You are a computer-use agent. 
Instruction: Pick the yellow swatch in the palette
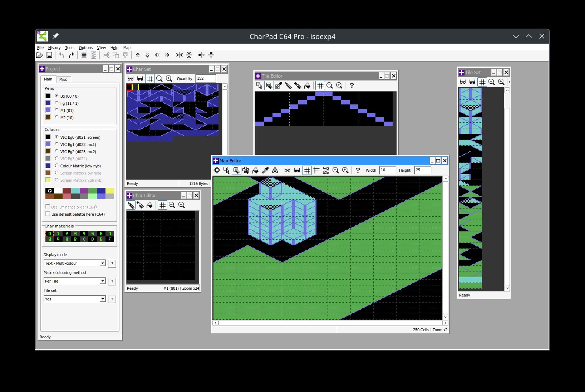pyautogui.click(x=110, y=191)
